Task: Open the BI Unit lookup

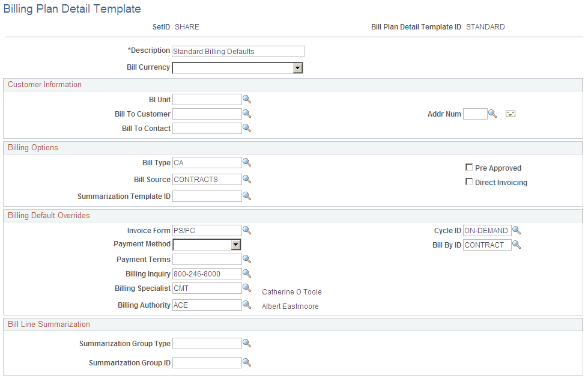Action: coord(247,99)
